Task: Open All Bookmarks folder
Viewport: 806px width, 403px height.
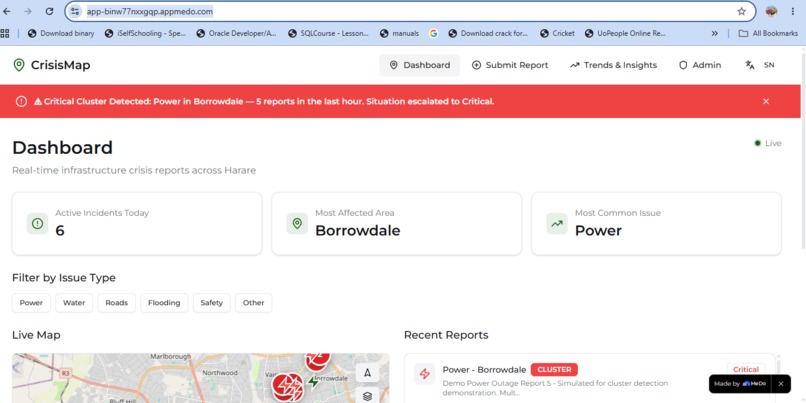Action: click(x=768, y=33)
